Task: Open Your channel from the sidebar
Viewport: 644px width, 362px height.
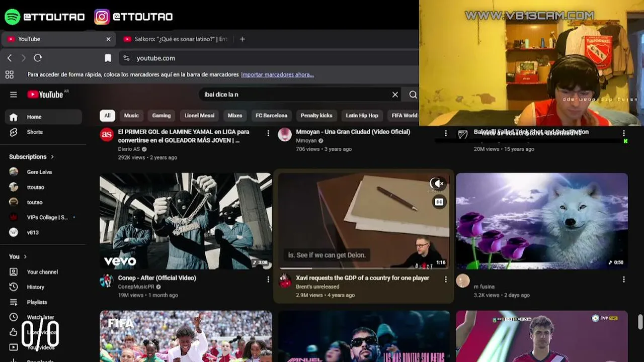Action: [x=43, y=272]
